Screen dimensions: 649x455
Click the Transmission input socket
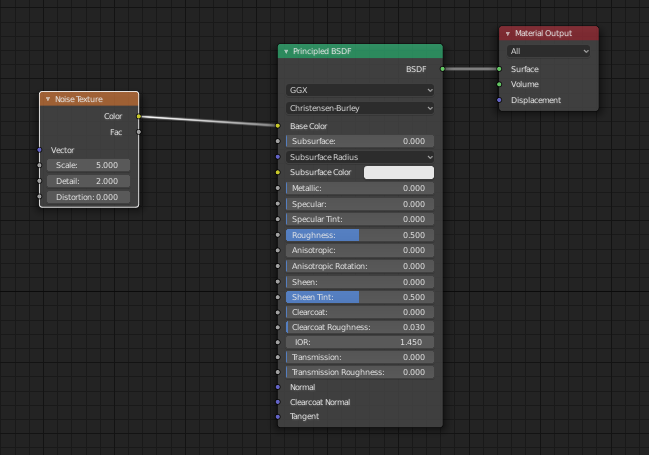point(278,357)
